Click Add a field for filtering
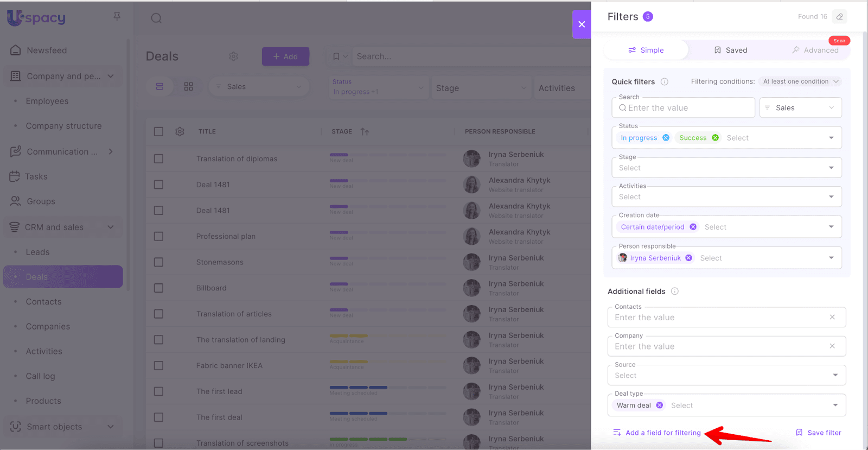Screen dimensions: 868x450 pyautogui.click(x=662, y=433)
